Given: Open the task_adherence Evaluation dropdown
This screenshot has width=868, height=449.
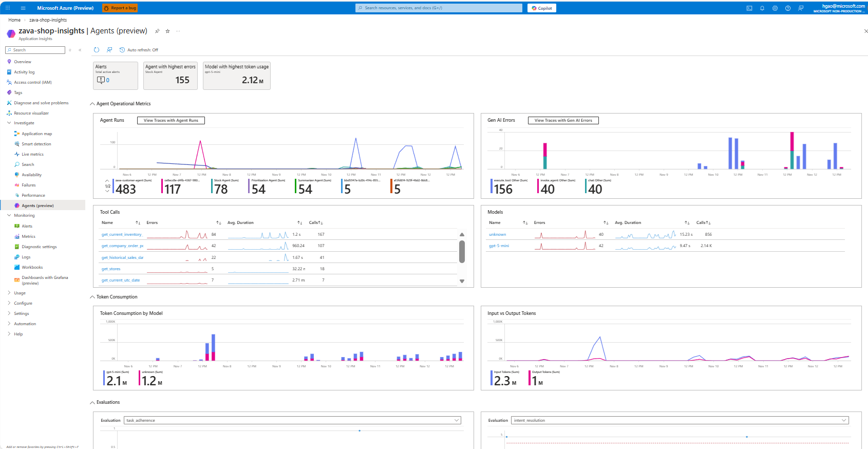Looking at the screenshot, I should click(x=292, y=420).
